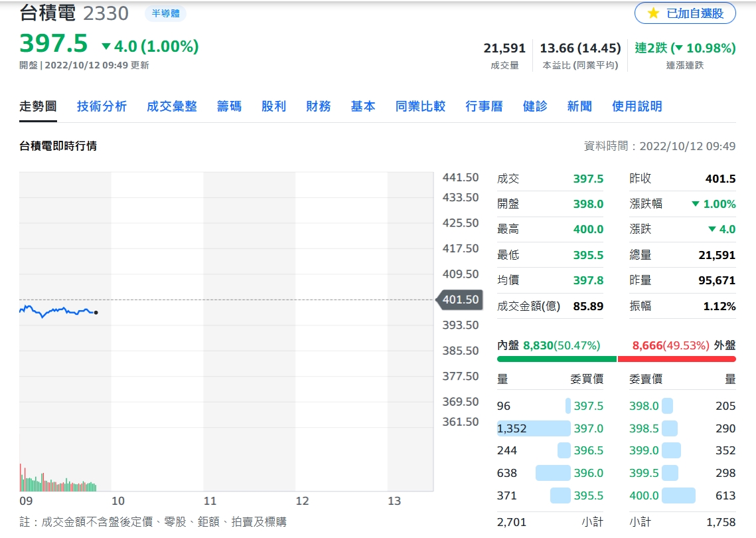Click the 1,758 ask subtotal
This screenshot has width=756, height=538.
pyautogui.click(x=721, y=522)
